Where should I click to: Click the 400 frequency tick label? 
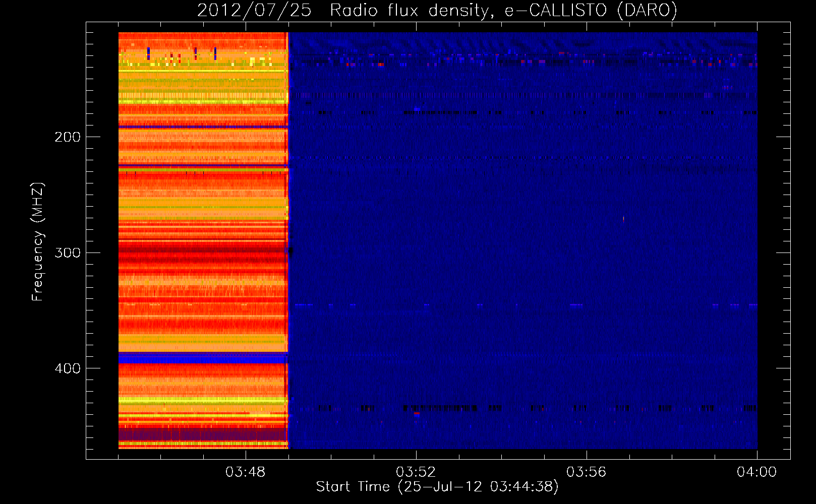click(68, 368)
